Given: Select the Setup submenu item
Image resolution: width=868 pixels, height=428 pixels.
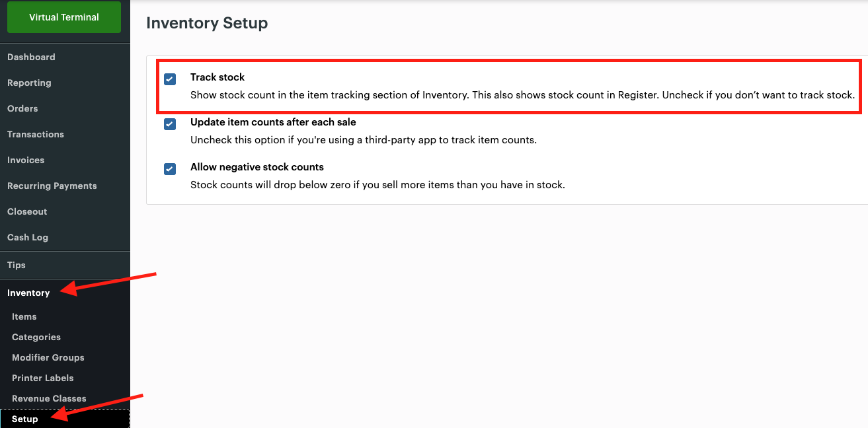Looking at the screenshot, I should [x=25, y=419].
